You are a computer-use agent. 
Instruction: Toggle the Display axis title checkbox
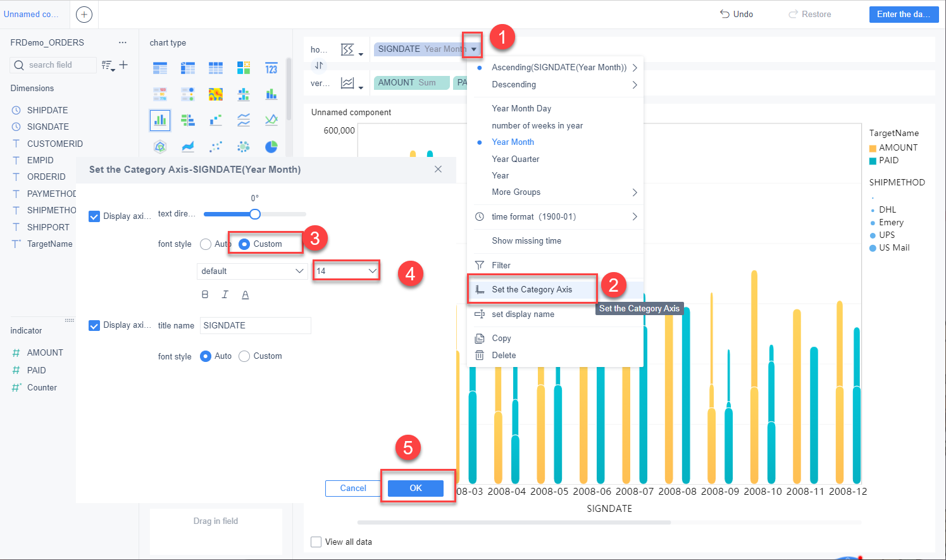click(x=94, y=325)
